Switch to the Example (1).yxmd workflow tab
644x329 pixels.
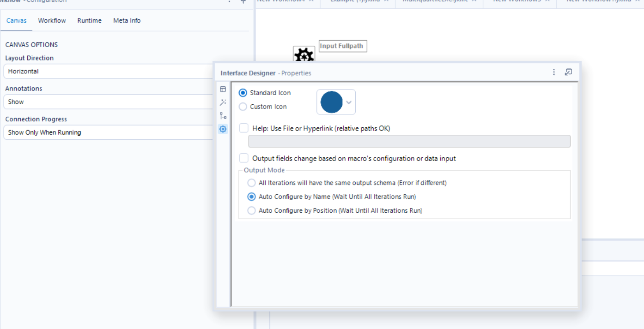(x=356, y=1)
